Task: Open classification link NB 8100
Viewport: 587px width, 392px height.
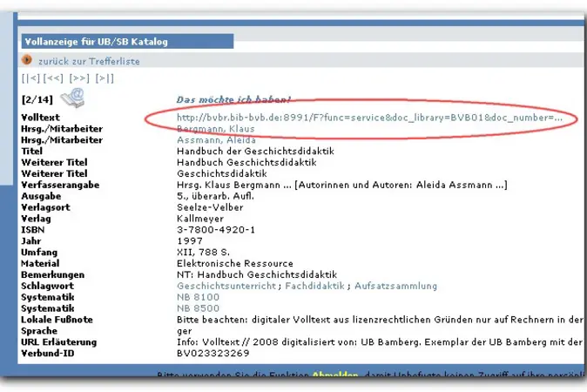Action: tap(198, 297)
